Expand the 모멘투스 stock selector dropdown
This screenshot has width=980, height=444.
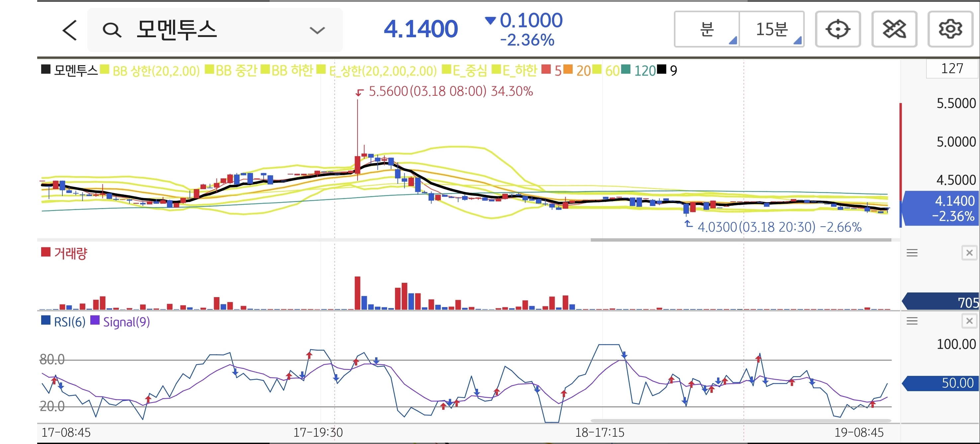317,30
